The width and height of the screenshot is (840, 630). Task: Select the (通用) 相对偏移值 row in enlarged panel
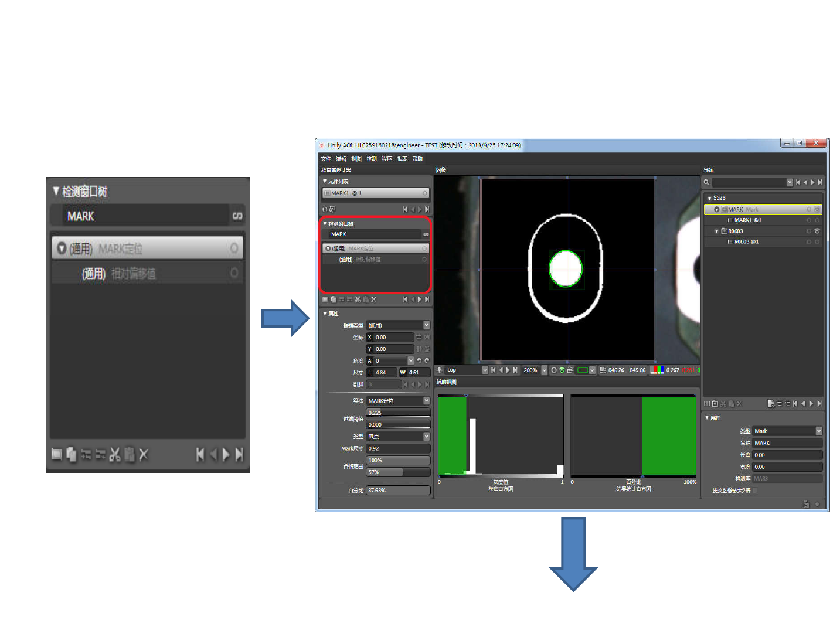pyautogui.click(x=147, y=273)
